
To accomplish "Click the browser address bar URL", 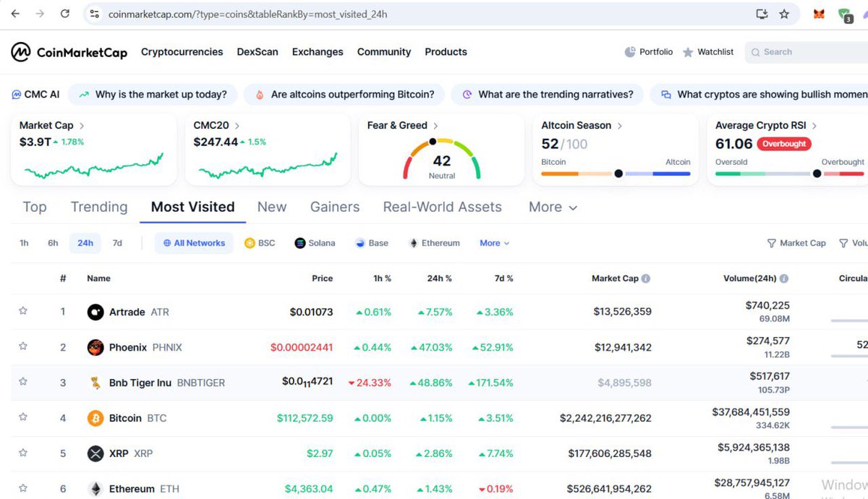I will [247, 14].
